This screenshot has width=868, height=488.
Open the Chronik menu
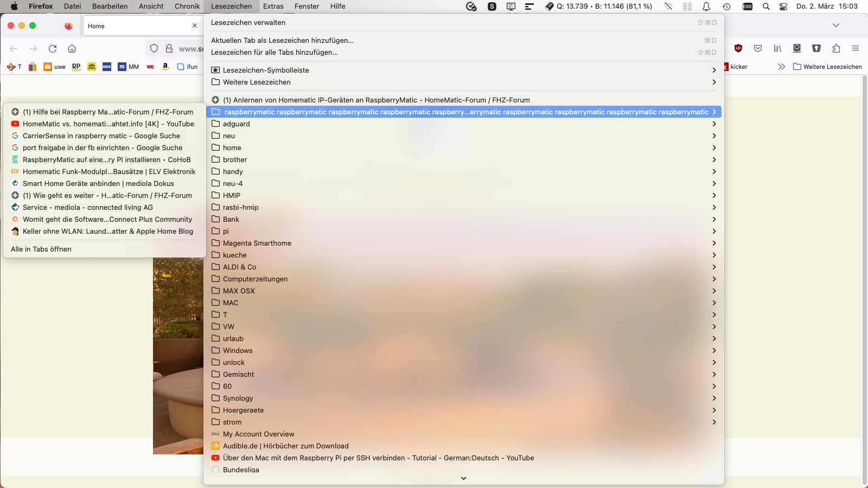click(x=187, y=7)
